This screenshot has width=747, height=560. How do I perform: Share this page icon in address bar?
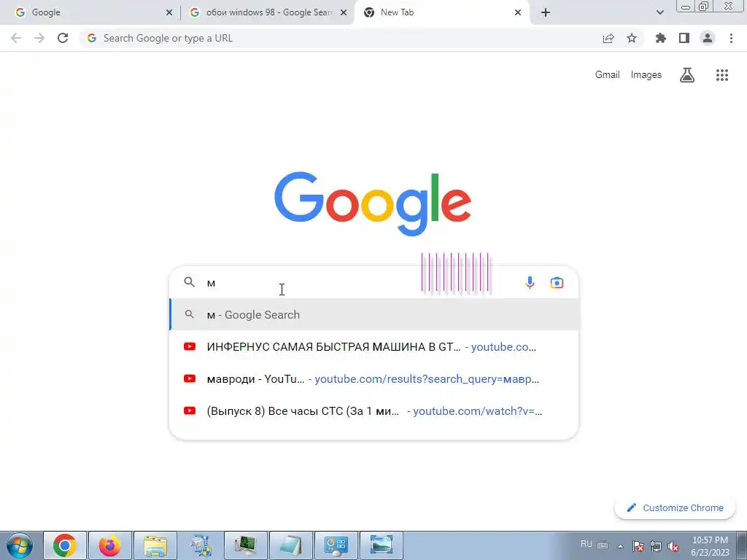[608, 38]
